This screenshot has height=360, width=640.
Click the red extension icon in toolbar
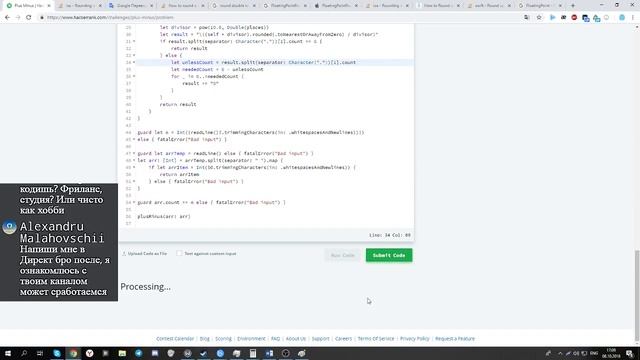click(x=574, y=18)
